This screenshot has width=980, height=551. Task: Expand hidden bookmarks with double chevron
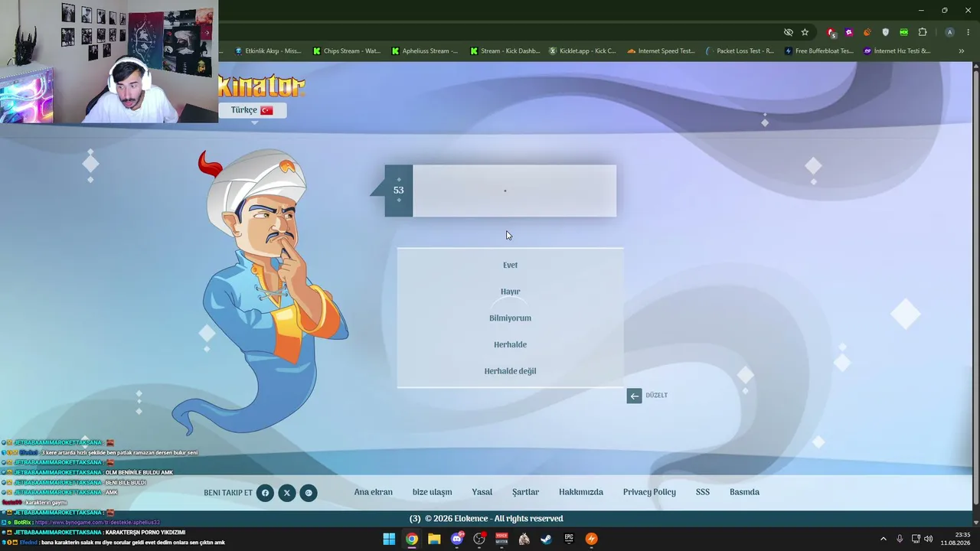point(962,51)
